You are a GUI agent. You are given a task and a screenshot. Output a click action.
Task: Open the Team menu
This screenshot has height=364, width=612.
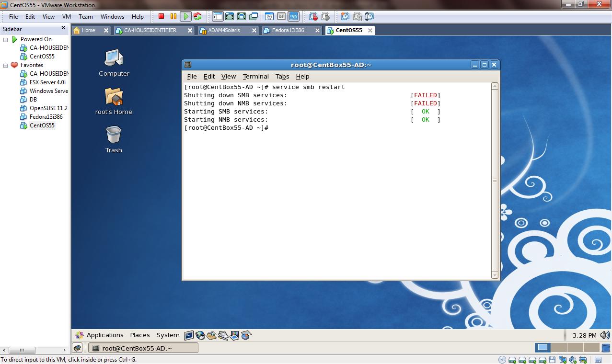[86, 16]
